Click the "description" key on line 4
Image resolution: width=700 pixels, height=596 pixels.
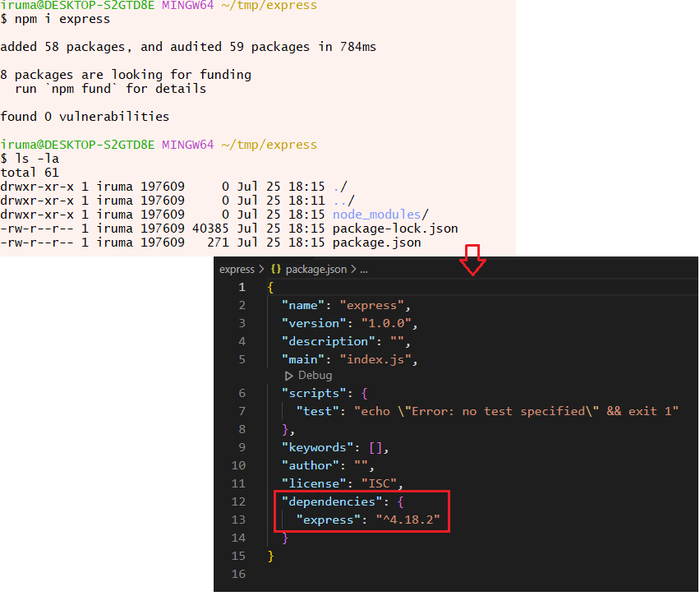[328, 342]
